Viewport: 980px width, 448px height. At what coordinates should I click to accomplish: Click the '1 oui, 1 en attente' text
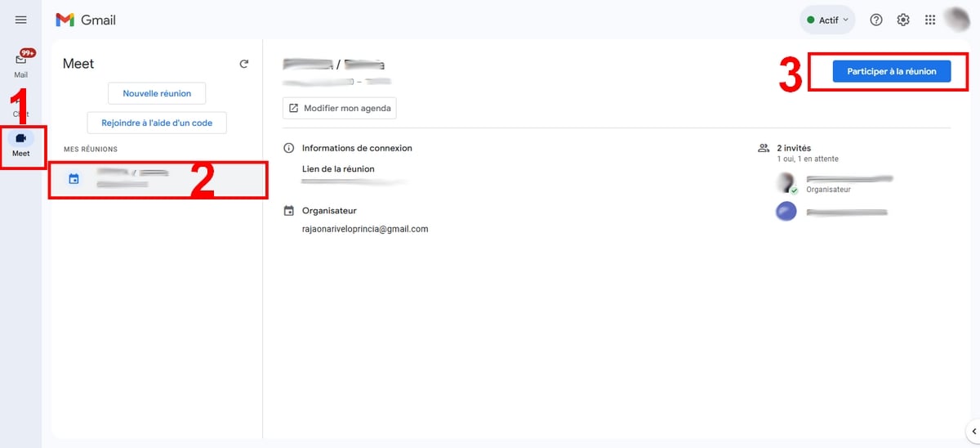pyautogui.click(x=808, y=159)
